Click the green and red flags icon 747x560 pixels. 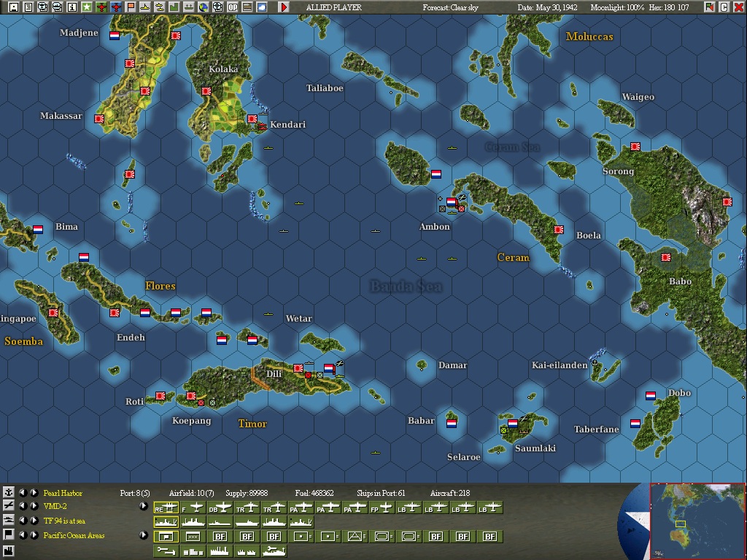point(710,7)
